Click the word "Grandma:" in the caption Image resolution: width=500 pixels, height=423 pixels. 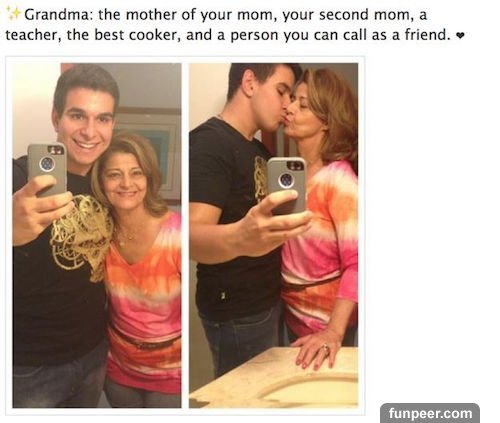coord(58,15)
